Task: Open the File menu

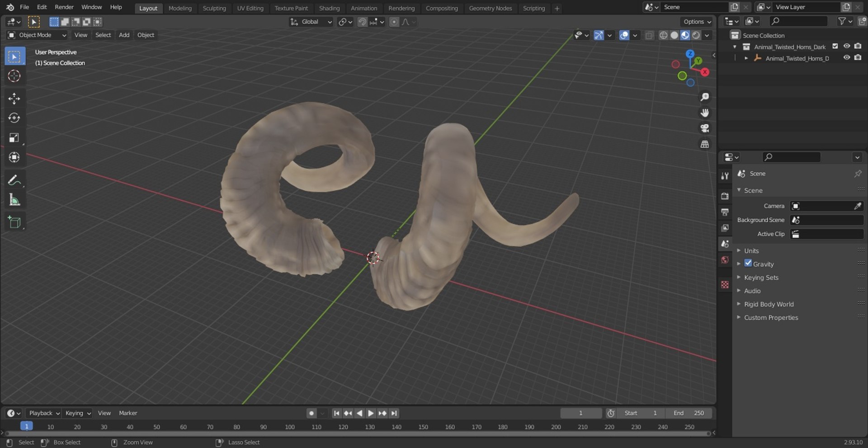Action: click(24, 7)
